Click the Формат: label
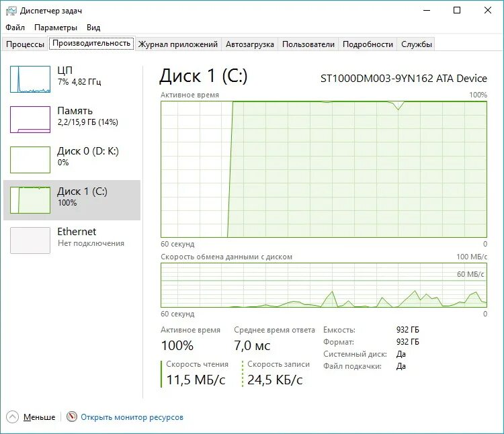 (x=339, y=342)
